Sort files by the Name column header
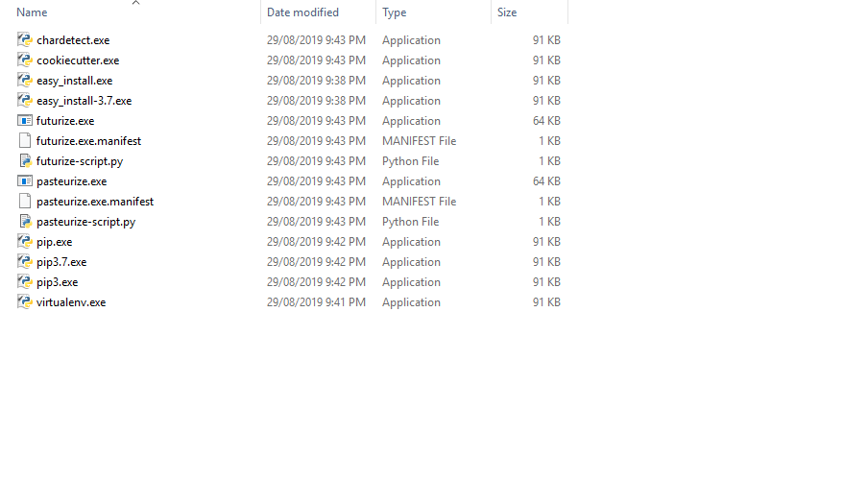Viewport: 868px width, 480px height. tap(32, 12)
